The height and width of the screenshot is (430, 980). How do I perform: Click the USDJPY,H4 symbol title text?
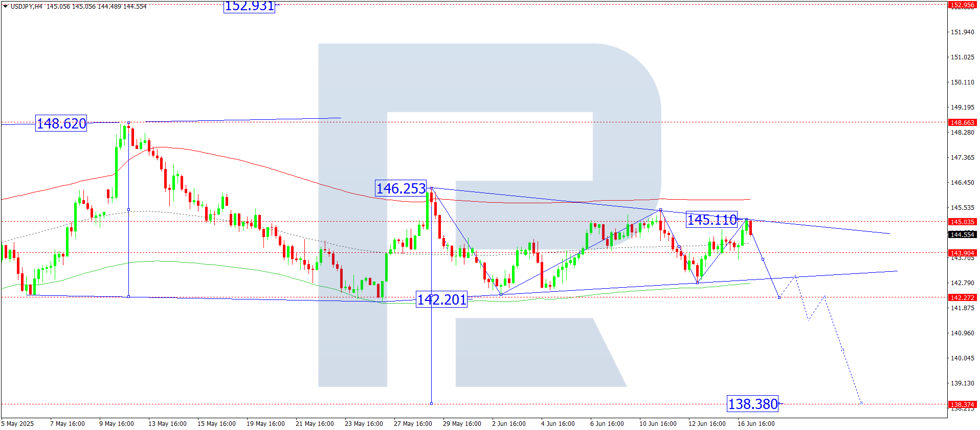pos(27,7)
